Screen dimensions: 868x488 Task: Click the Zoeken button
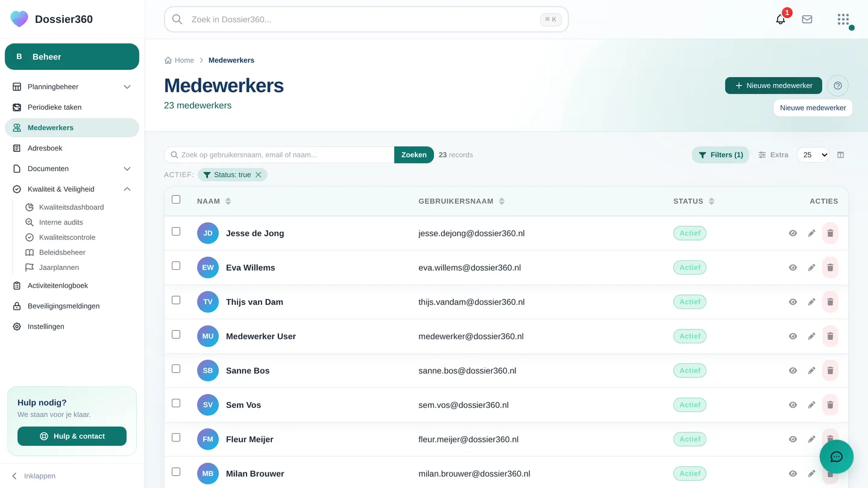pyautogui.click(x=414, y=155)
